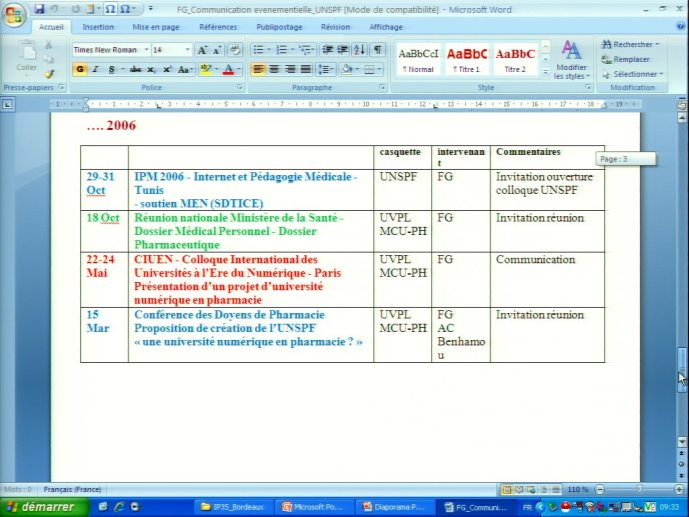The height and width of the screenshot is (517, 689).
Task: Increase paragraph indent
Action: point(342,50)
